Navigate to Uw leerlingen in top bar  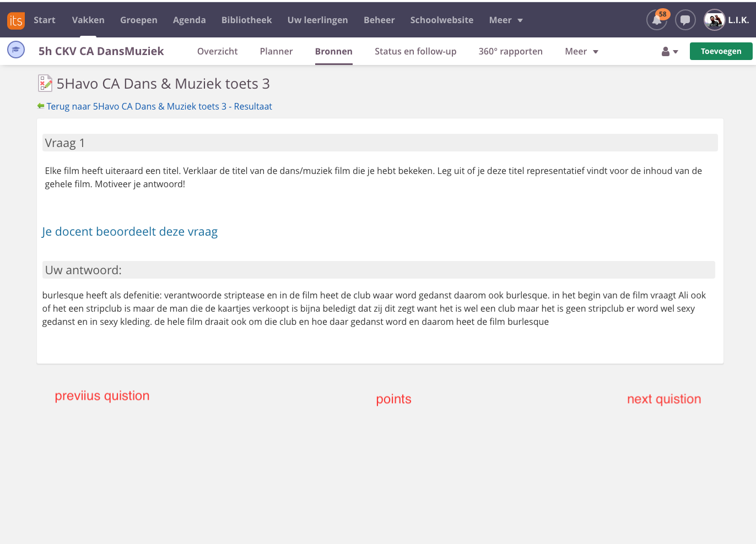coord(317,20)
